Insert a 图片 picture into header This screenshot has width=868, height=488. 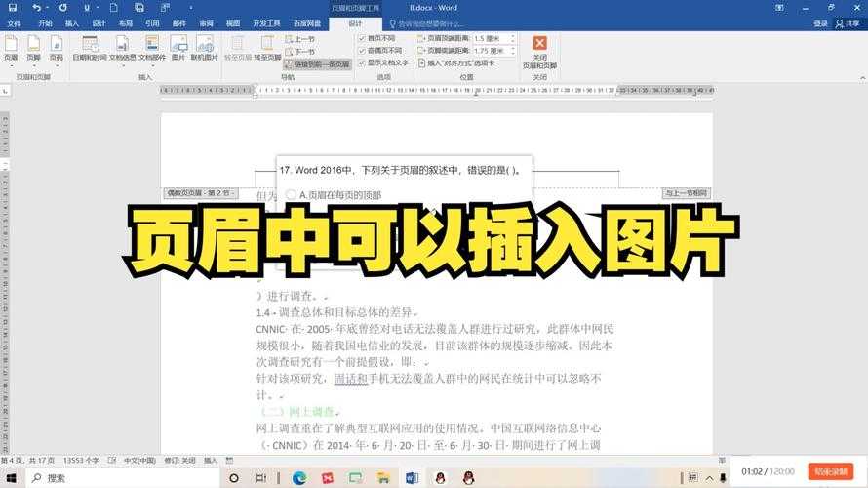pyautogui.click(x=178, y=48)
